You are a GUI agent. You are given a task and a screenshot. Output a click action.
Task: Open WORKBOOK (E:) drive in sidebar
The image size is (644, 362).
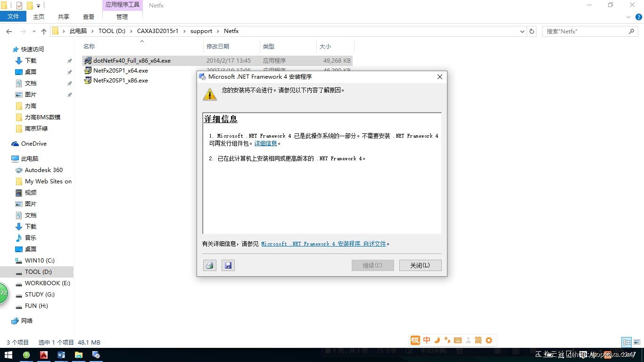tap(48, 283)
